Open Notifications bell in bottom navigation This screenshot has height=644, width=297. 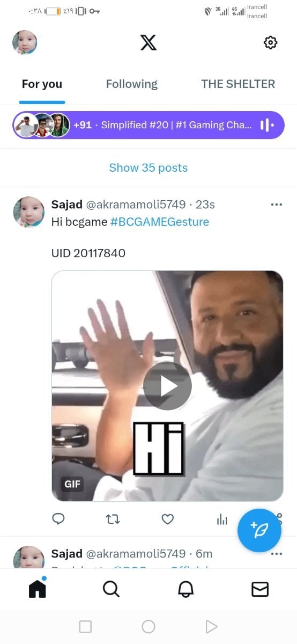click(185, 589)
